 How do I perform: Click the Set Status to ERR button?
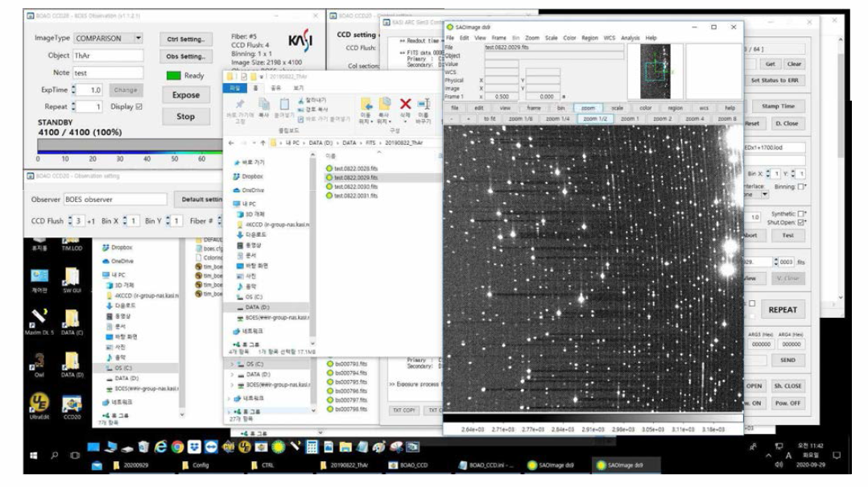[x=775, y=80]
